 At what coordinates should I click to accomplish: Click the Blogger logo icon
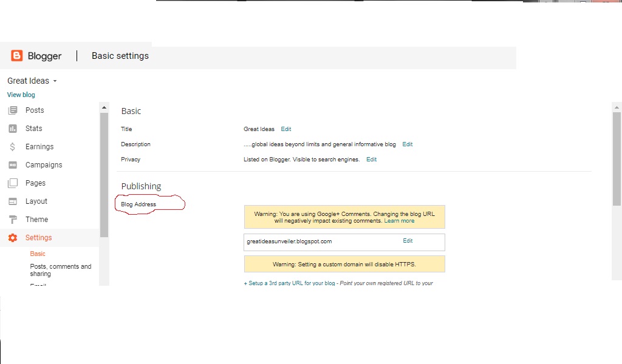(x=16, y=56)
